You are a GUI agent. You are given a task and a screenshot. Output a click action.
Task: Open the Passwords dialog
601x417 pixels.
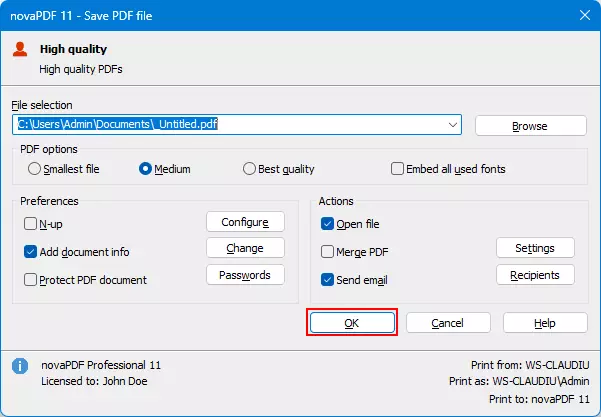(245, 275)
